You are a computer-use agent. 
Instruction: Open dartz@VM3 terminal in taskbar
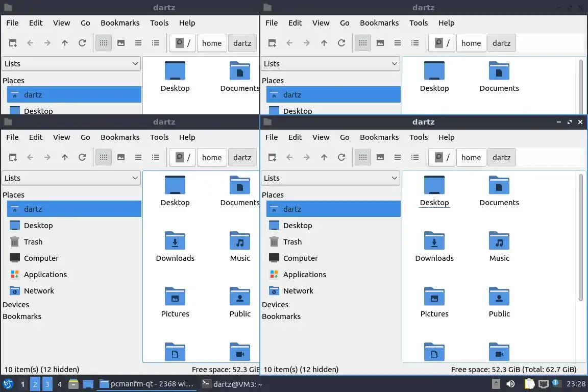pos(233,384)
